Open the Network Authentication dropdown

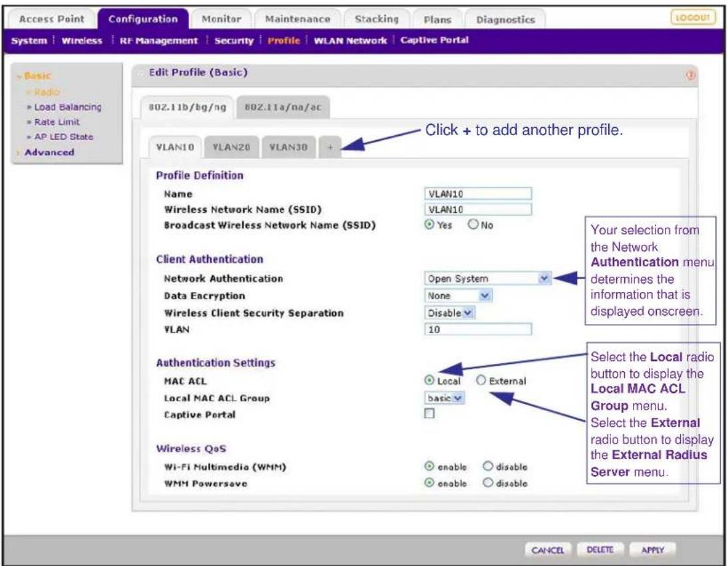(487, 278)
